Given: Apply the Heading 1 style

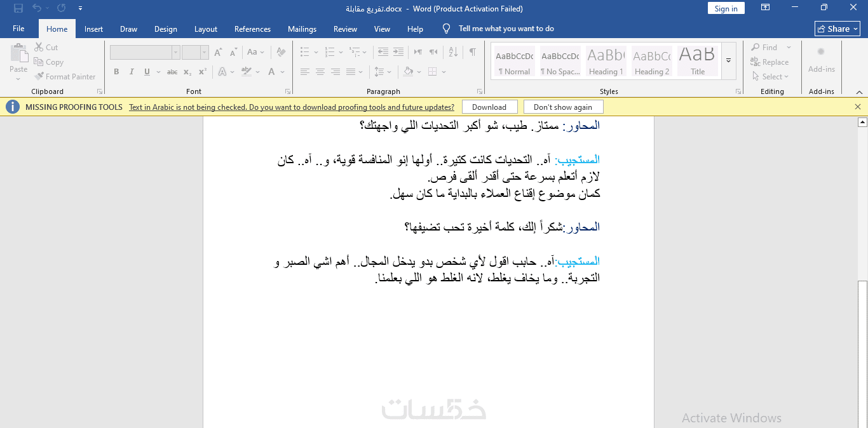Looking at the screenshot, I should [x=606, y=62].
